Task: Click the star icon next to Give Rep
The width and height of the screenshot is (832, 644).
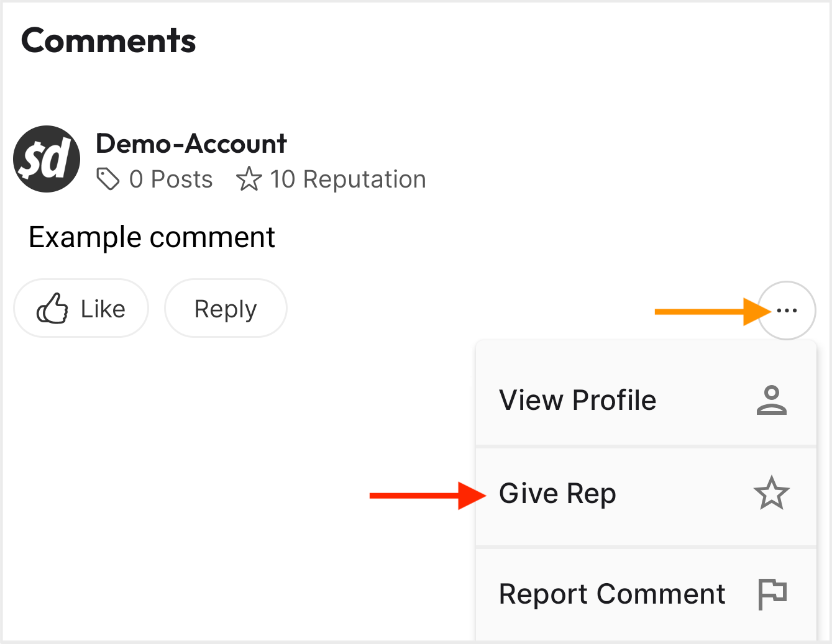Action: pyautogui.click(x=771, y=494)
